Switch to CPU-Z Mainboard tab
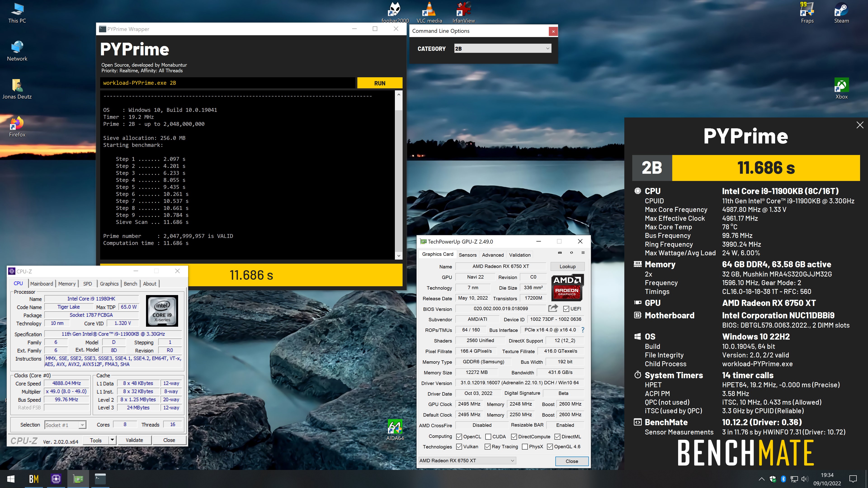Image resolution: width=868 pixels, height=488 pixels. [x=42, y=284]
